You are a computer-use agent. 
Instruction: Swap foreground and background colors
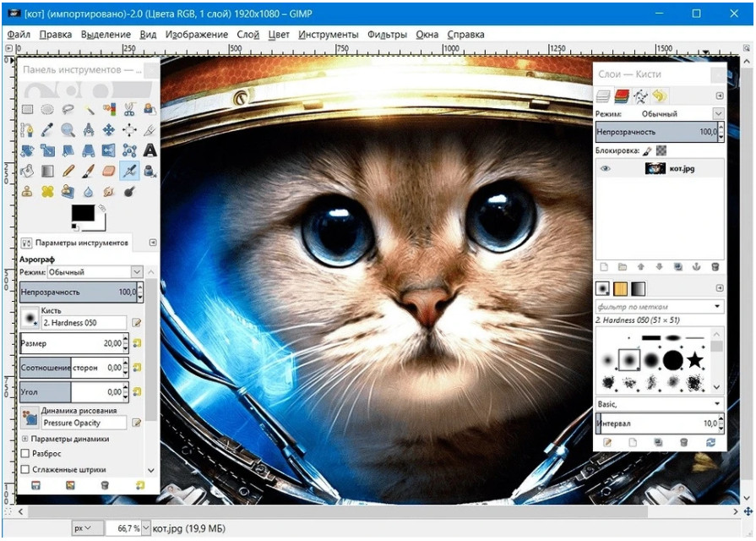point(101,208)
